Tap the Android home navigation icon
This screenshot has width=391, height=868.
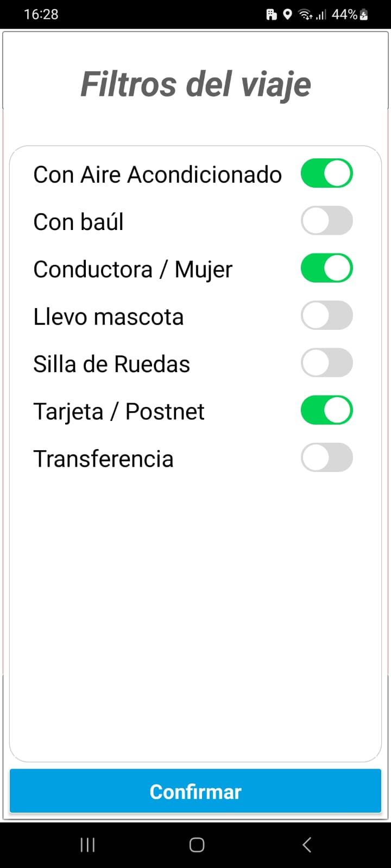197,845
